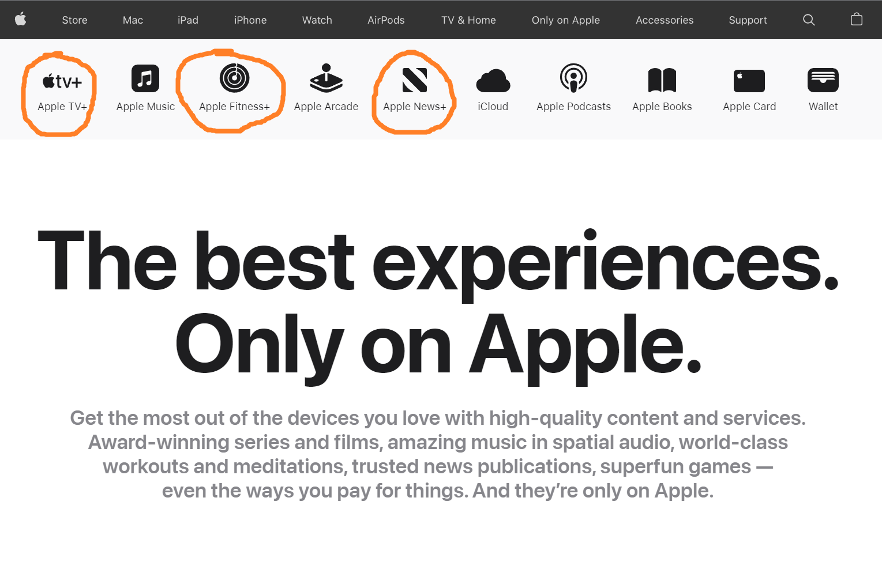
Task: Open the search magnifier icon
Action: pyautogui.click(x=809, y=20)
